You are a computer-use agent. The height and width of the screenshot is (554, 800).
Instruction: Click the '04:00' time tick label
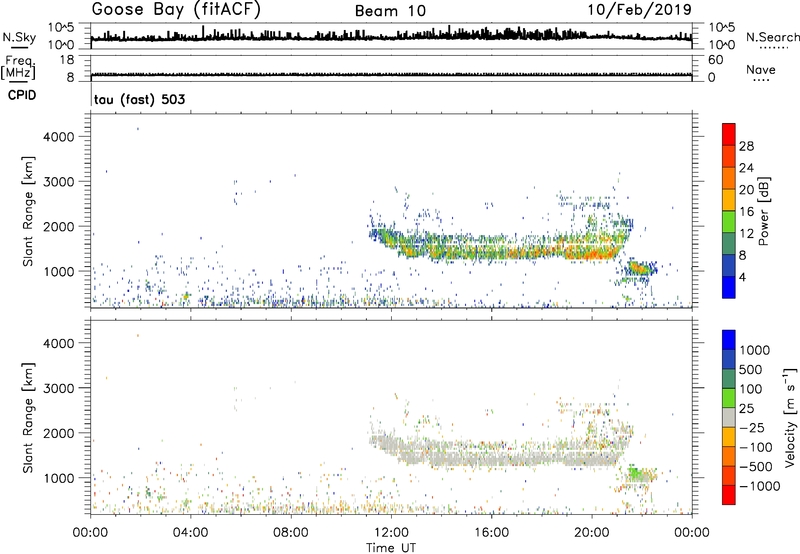pyautogui.click(x=191, y=533)
